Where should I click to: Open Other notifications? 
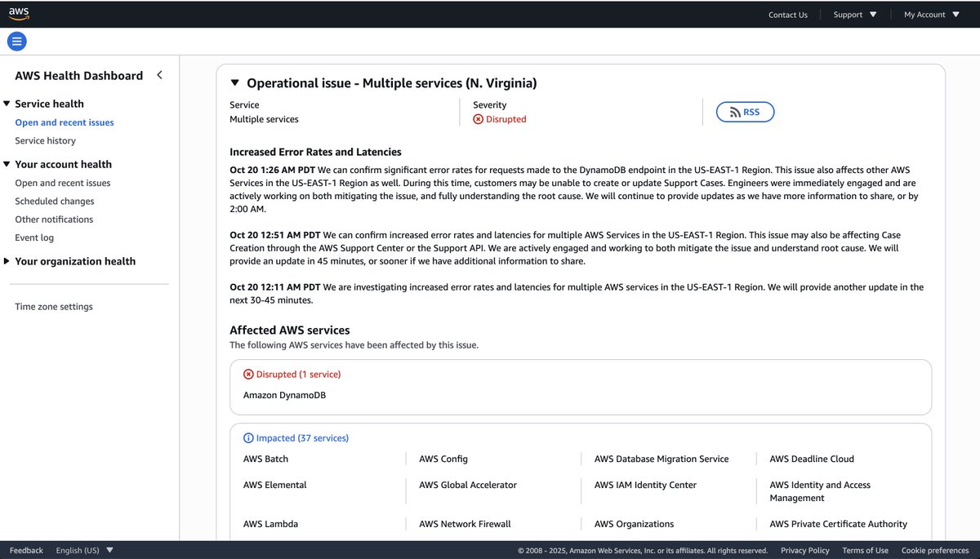(x=54, y=219)
